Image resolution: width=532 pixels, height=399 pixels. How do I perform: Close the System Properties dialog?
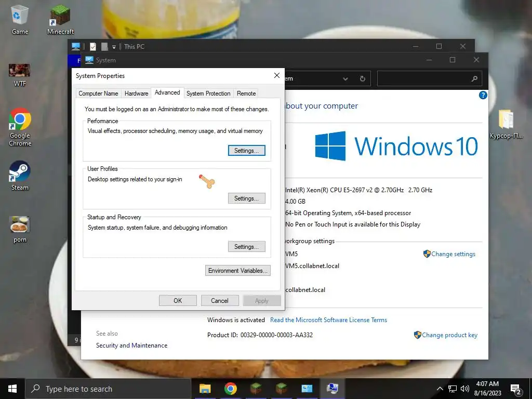click(277, 75)
